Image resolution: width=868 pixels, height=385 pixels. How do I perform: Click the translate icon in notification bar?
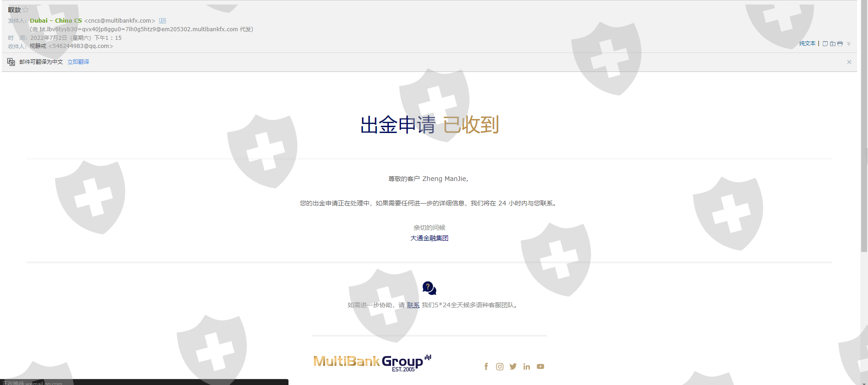click(x=11, y=62)
